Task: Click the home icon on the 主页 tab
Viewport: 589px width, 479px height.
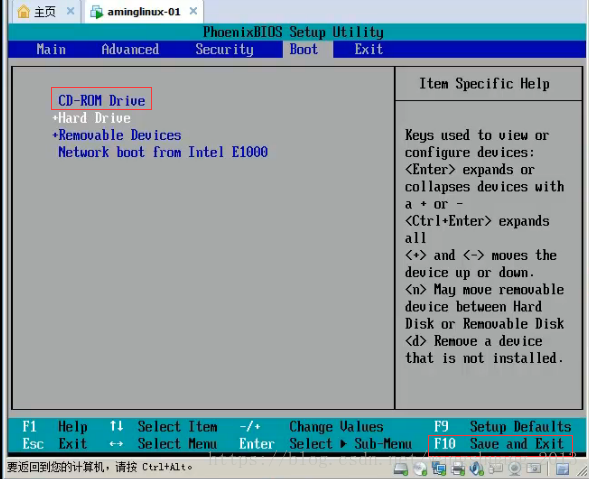Action: pyautogui.click(x=23, y=12)
